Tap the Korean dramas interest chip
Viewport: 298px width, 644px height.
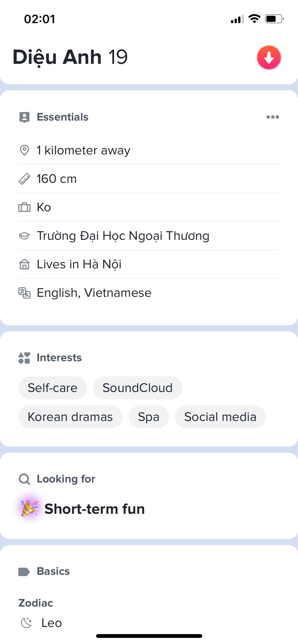70,417
